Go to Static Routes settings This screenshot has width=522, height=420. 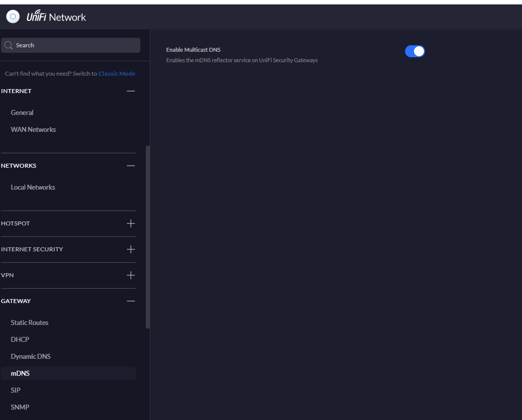point(30,323)
